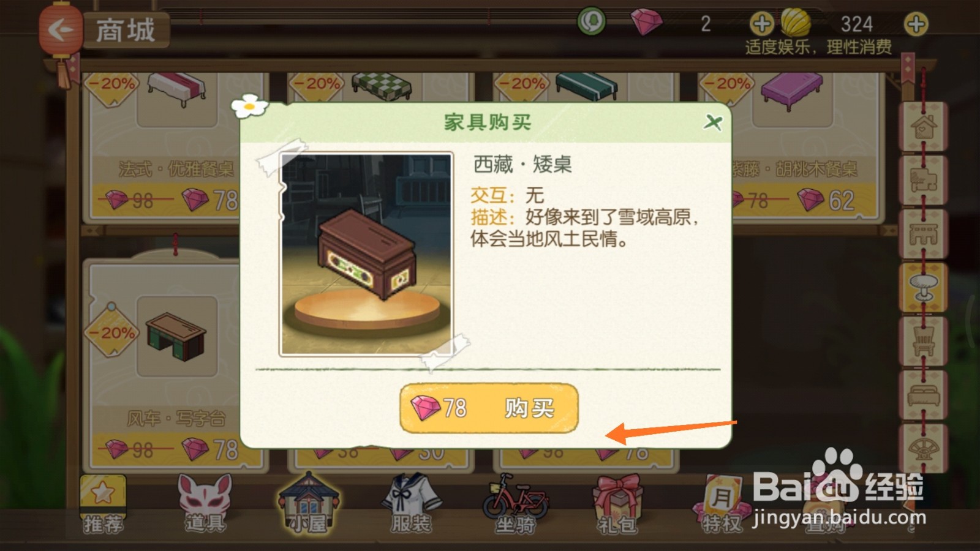Screen dimensions: 980x551
Task: Go back using the red lantern arrow
Action: pos(60,29)
